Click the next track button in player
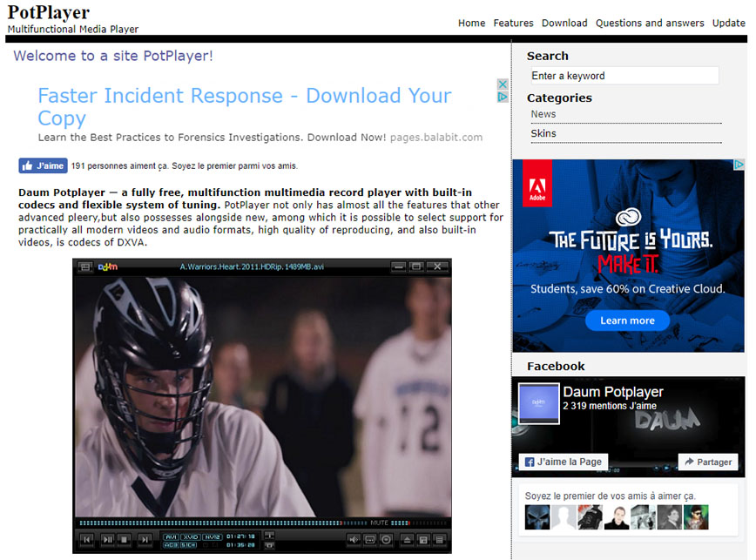The image size is (756, 560). click(145, 540)
